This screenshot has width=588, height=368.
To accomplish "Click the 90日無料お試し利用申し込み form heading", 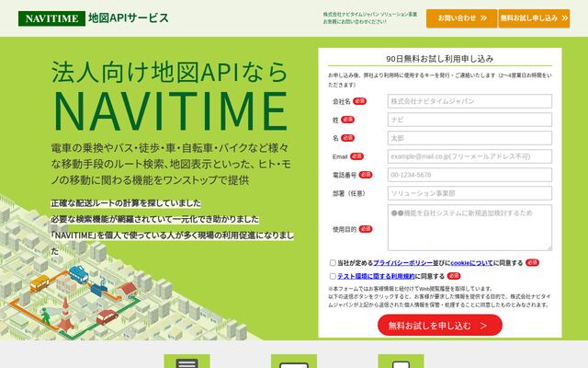I will [x=440, y=59].
